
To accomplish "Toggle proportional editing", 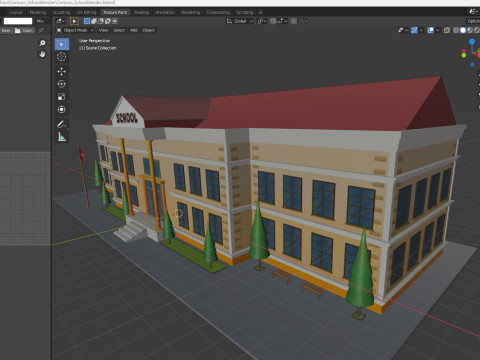I will (x=294, y=21).
